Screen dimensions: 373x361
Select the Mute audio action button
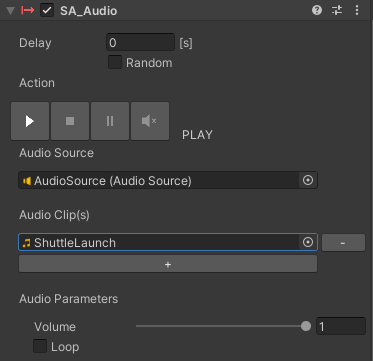(150, 121)
